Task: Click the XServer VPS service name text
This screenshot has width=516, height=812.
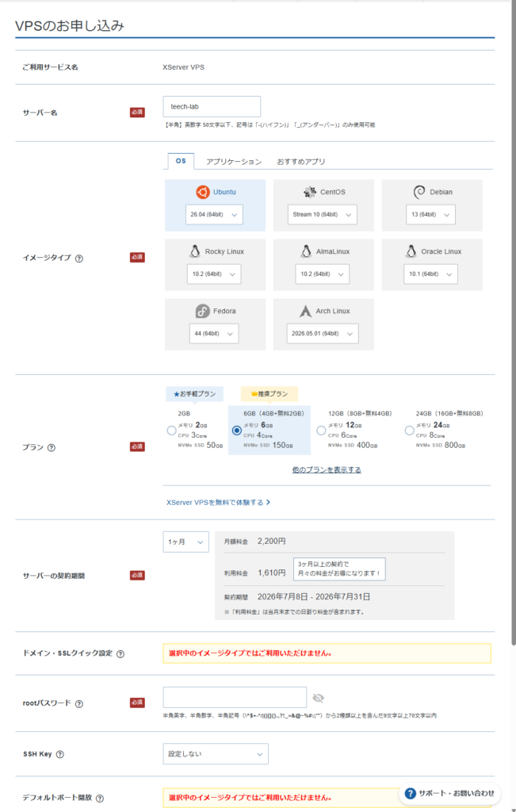Action: 184,67
